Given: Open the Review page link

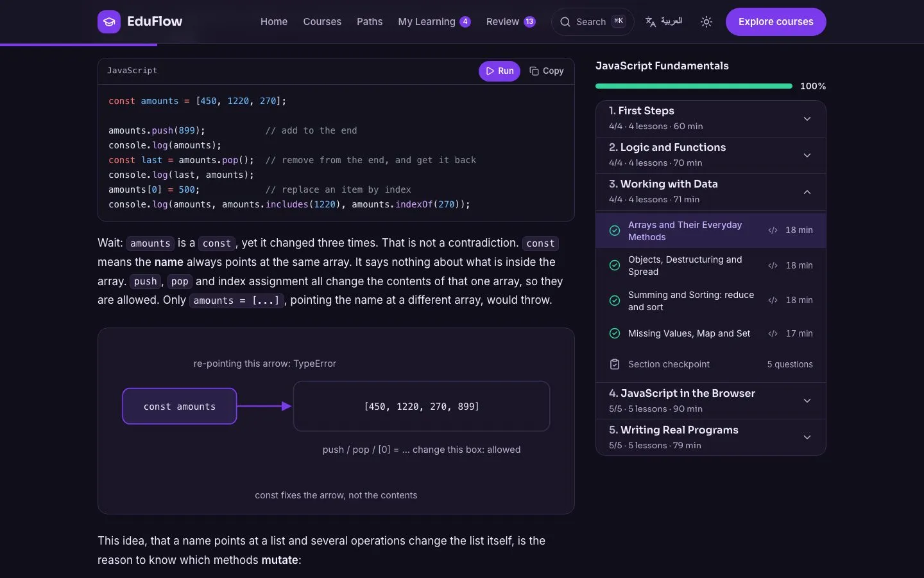Looking at the screenshot, I should click(x=511, y=22).
